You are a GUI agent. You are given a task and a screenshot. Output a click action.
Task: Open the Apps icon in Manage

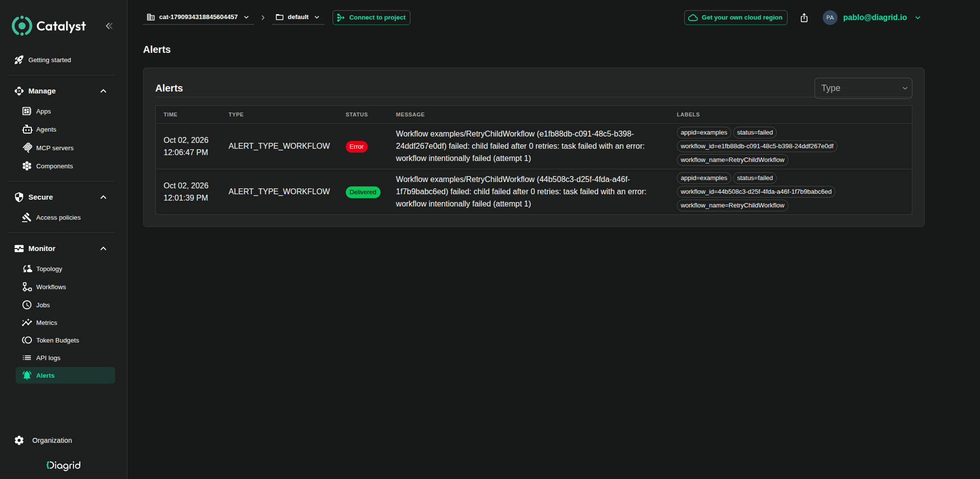point(27,111)
